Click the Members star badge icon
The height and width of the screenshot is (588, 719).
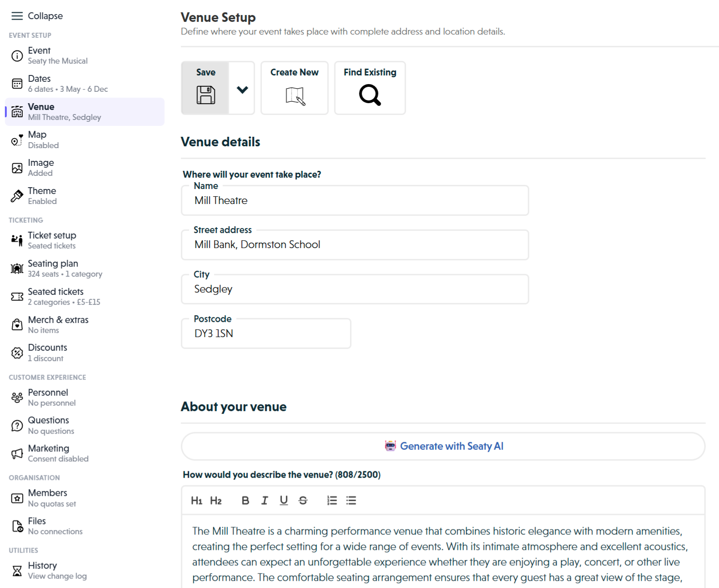[17, 498]
